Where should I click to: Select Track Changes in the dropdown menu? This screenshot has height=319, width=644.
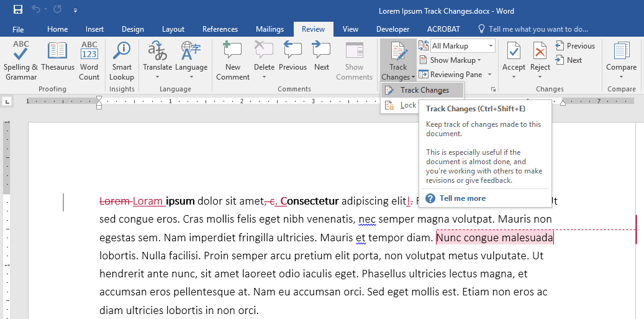[x=422, y=90]
